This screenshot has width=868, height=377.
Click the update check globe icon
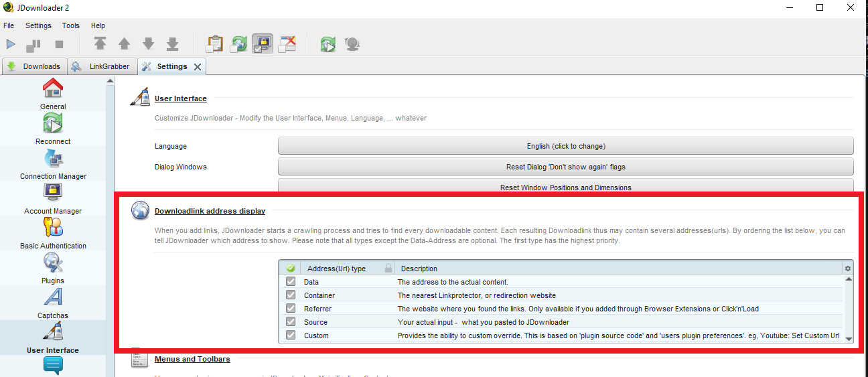[x=352, y=44]
